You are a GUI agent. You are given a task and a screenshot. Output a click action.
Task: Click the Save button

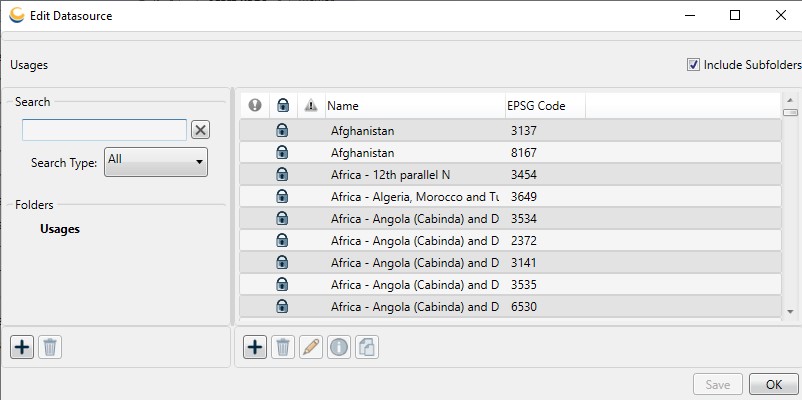tap(718, 384)
